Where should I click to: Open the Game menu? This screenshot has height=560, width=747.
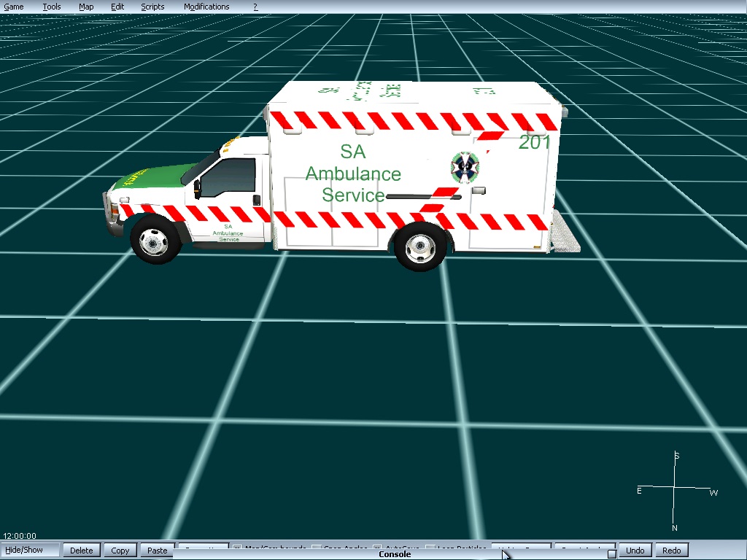14,7
